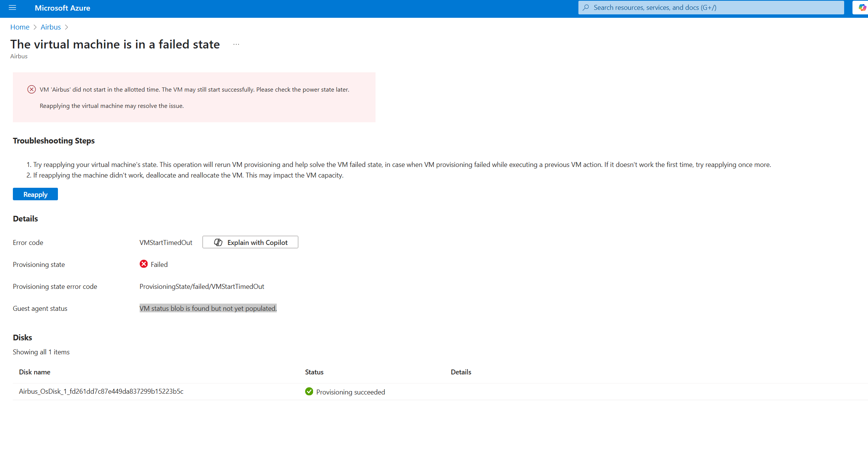Click the Disks section heading
The width and height of the screenshot is (868, 463).
(x=22, y=337)
